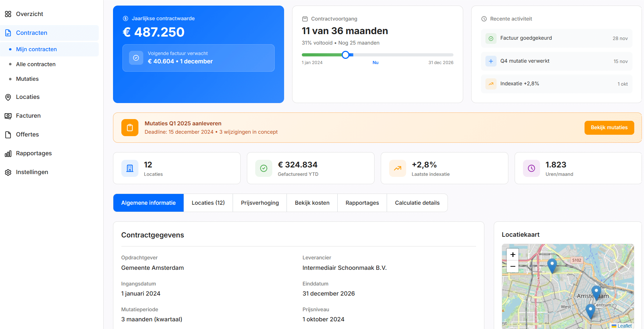Viewport: 644px width, 329px height.
Task: Click the contract progress slider handle
Action: pos(346,55)
